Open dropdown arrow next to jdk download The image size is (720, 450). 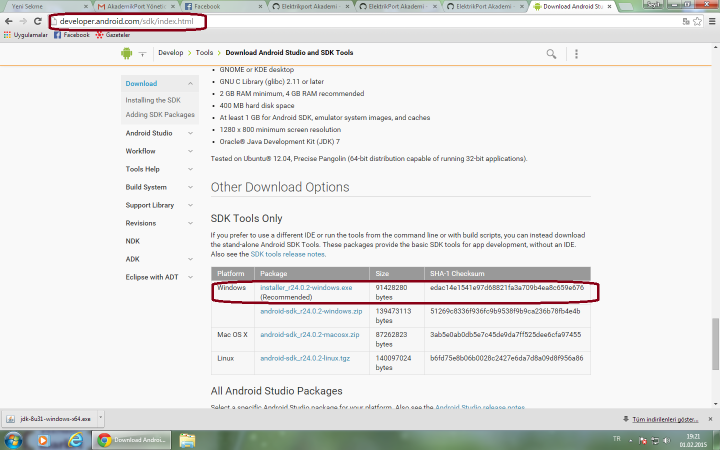(101, 418)
